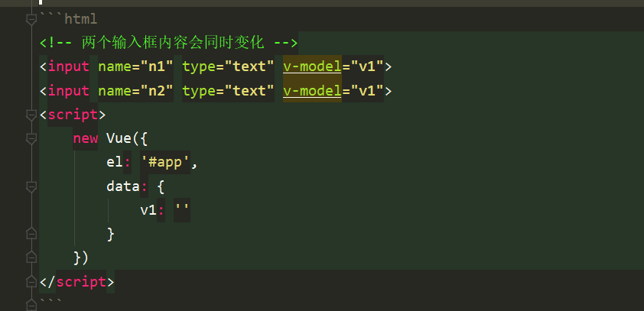This screenshot has height=311, width=644.
Task: Click the "text" value in the n2 line
Action: (x=249, y=91)
